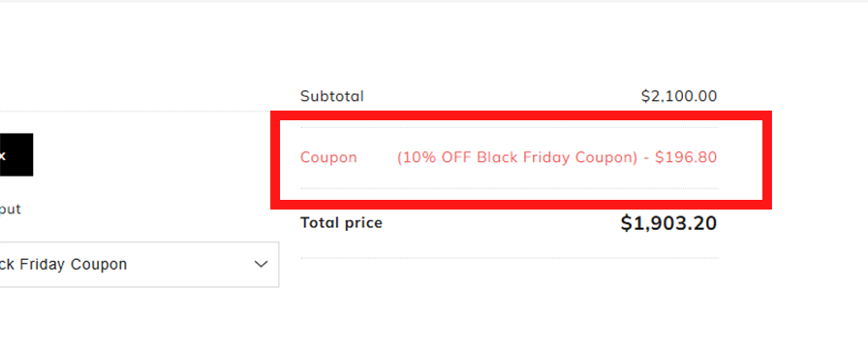
Task: Click the dotted line above the Coupon row
Action: coord(510,127)
